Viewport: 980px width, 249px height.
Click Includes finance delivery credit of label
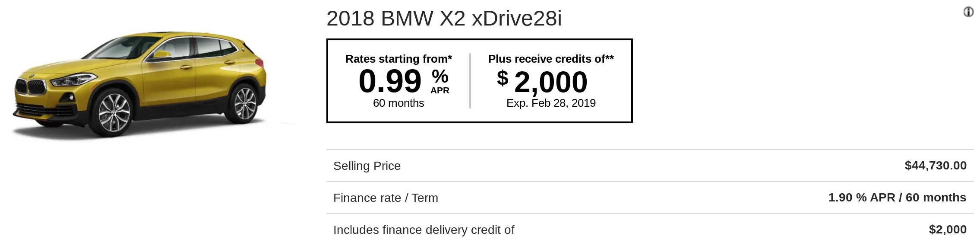pos(424,230)
